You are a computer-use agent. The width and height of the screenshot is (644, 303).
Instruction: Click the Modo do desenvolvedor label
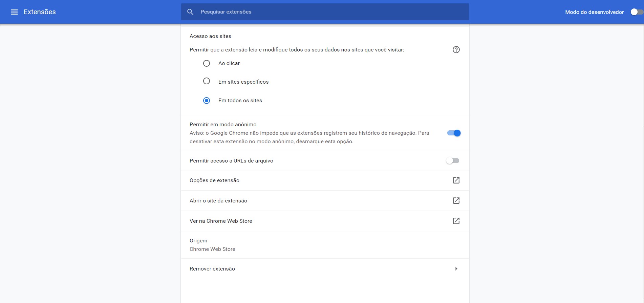click(x=594, y=12)
